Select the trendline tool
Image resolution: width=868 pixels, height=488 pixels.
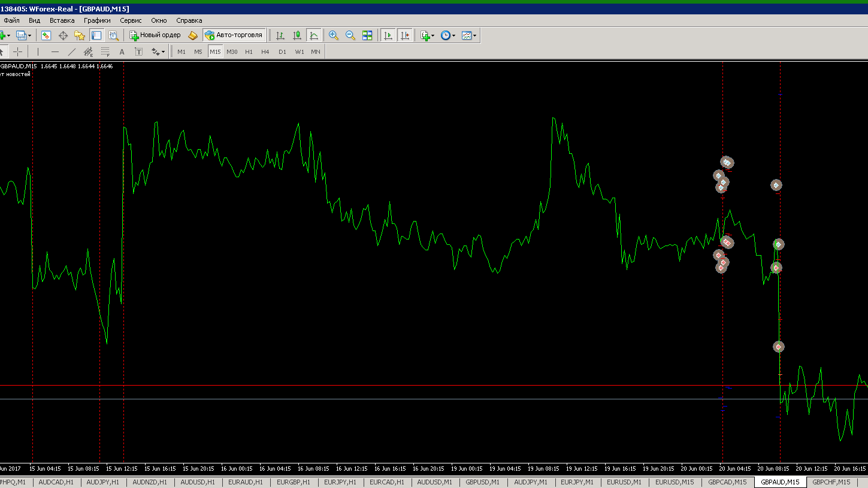[71, 51]
